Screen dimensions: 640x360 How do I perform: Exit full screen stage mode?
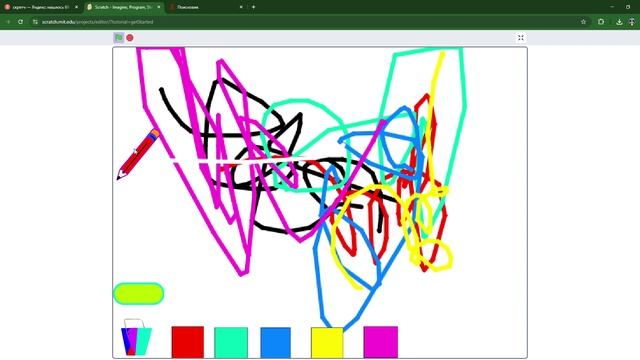521,38
